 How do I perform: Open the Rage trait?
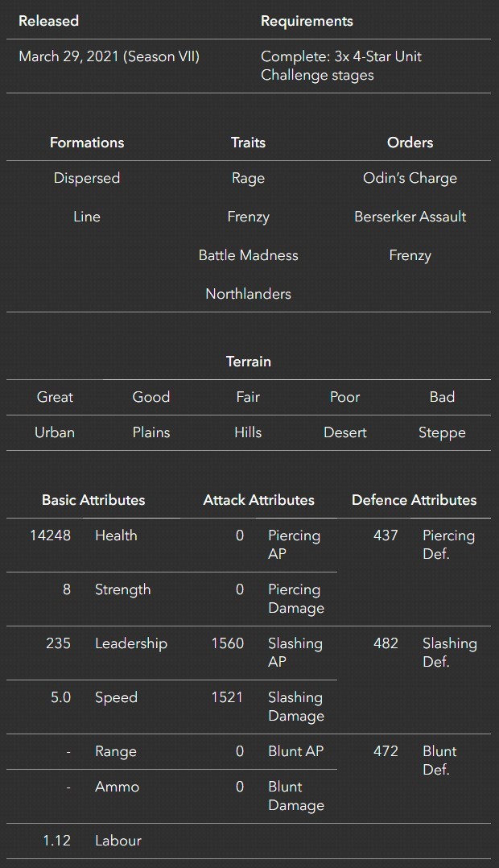coord(248,178)
